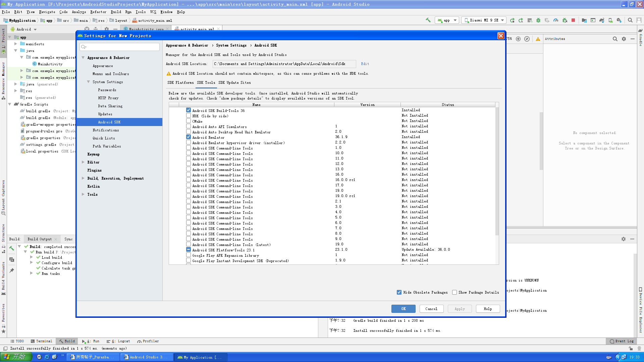Open SDK Manager toolbar icon
The image size is (644, 362).
pyautogui.click(x=619, y=20)
